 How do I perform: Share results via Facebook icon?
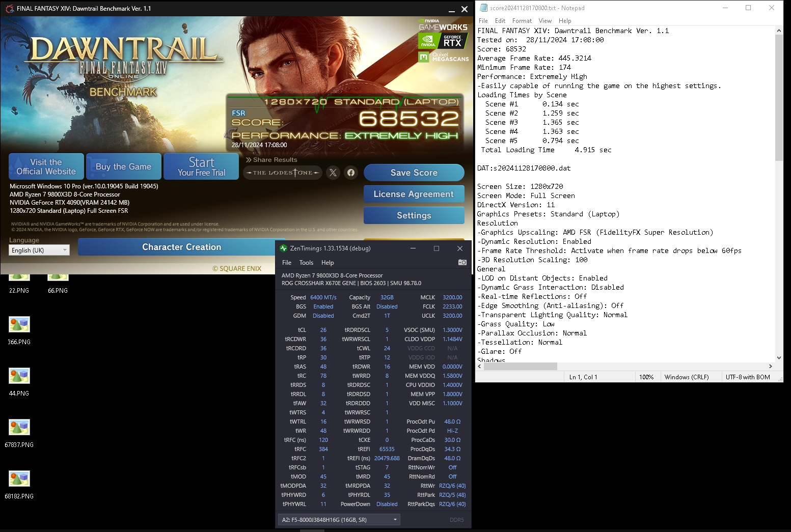pos(351,173)
